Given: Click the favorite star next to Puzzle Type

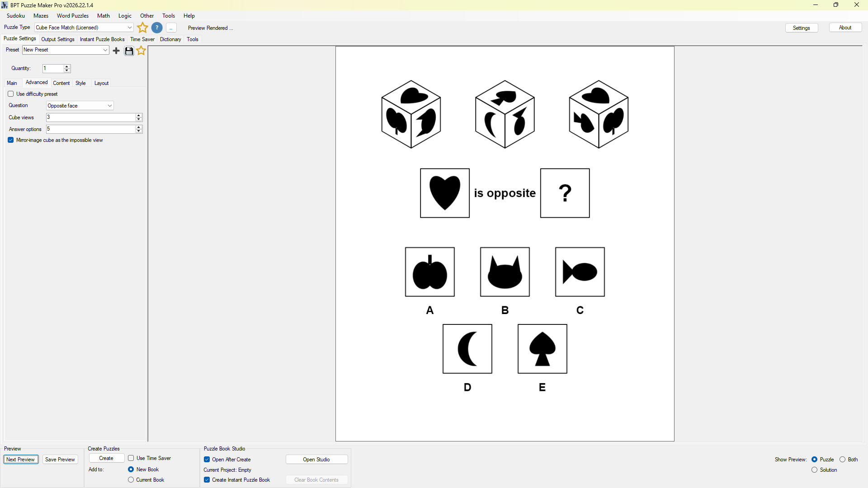Looking at the screenshot, I should click(142, 28).
